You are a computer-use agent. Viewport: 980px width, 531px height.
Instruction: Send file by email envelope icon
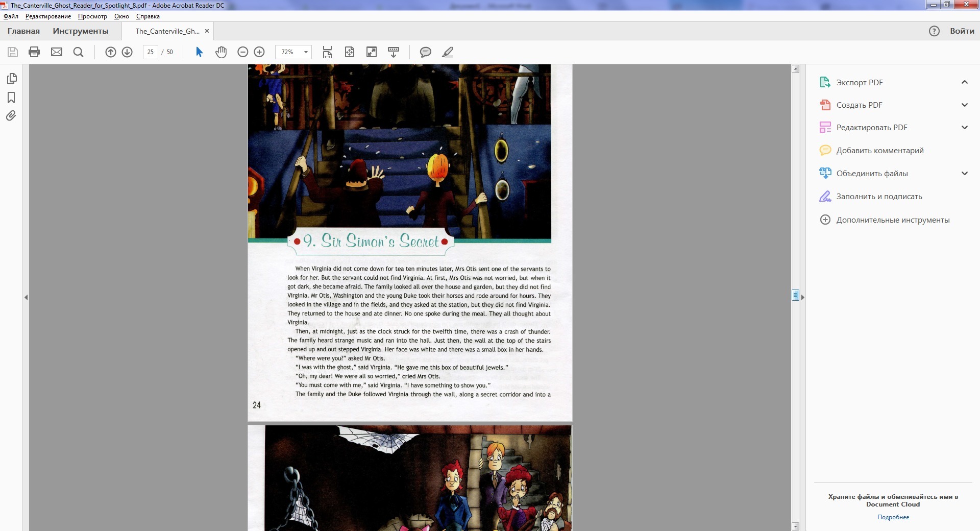point(57,52)
